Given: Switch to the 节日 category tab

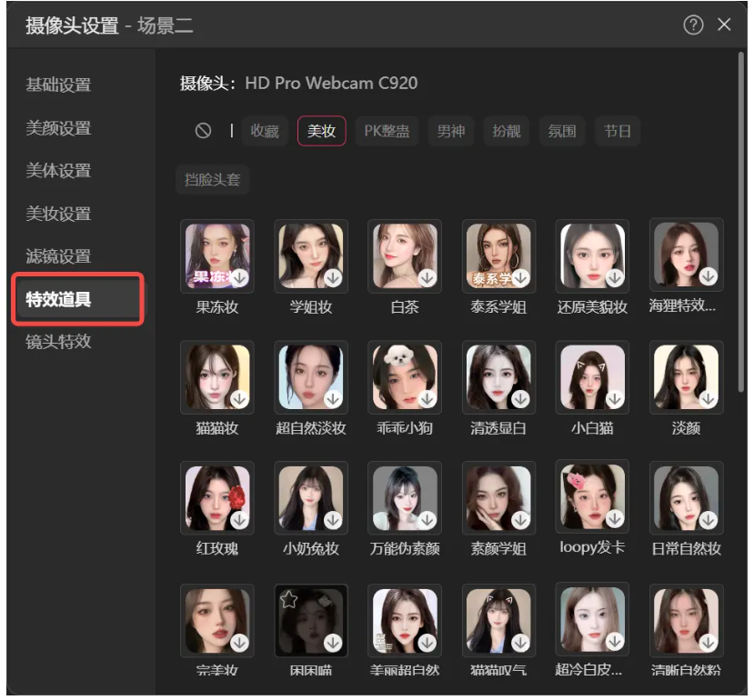Looking at the screenshot, I should [618, 131].
